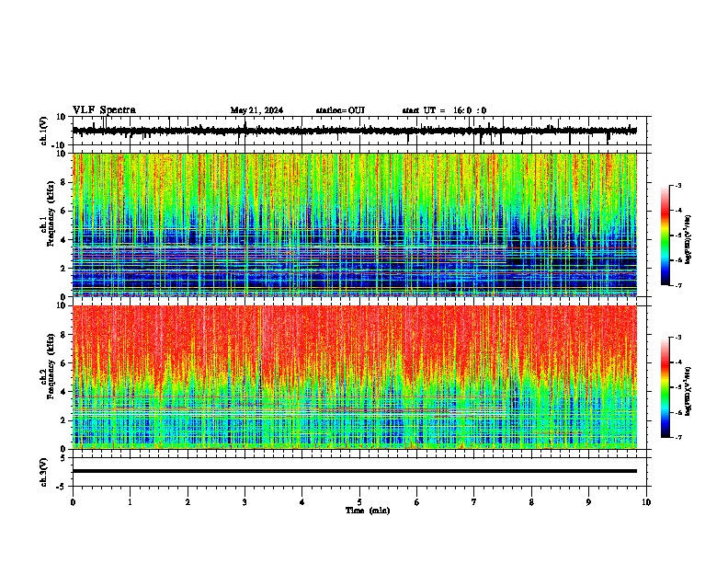Click the 'start UT = 16:0 :0' label

[x=444, y=110]
